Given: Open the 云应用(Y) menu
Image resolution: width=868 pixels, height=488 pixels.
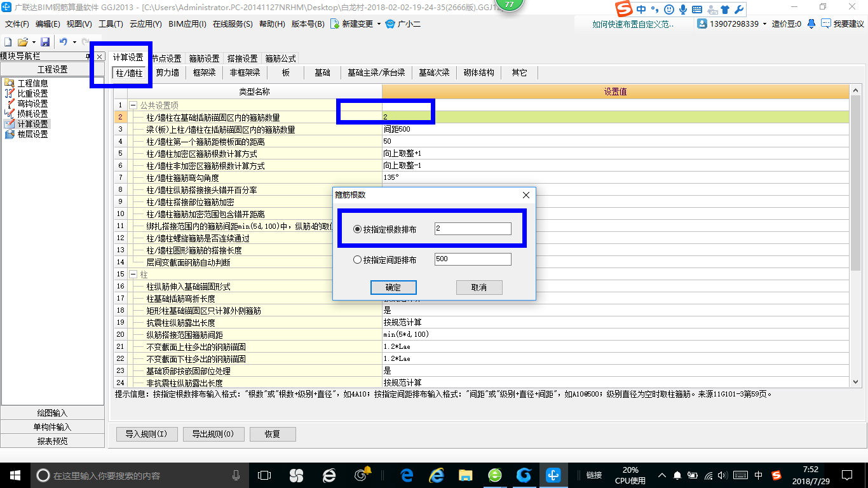Looking at the screenshot, I should [146, 24].
